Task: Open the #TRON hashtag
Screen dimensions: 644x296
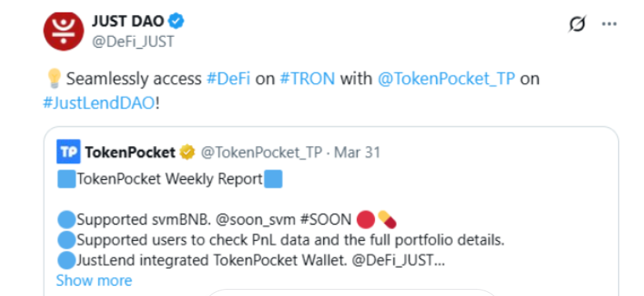Action: click(307, 78)
